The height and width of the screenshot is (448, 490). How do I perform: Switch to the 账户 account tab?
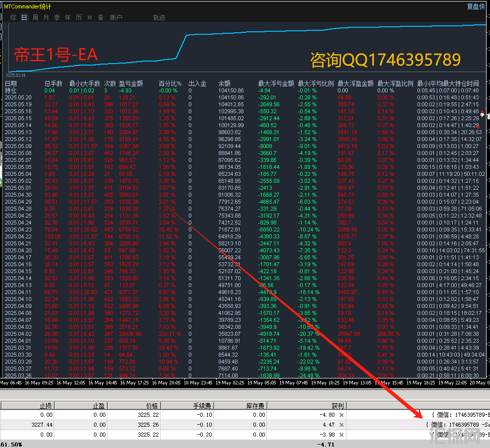[116, 17]
